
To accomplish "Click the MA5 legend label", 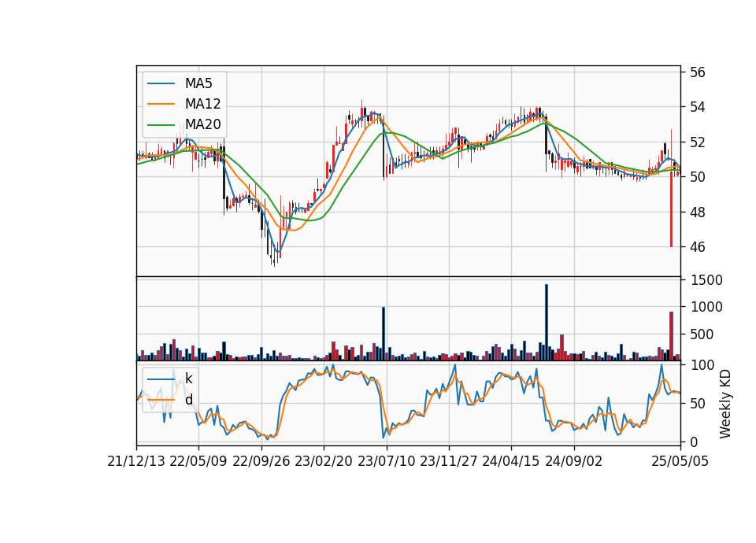I will (198, 83).
